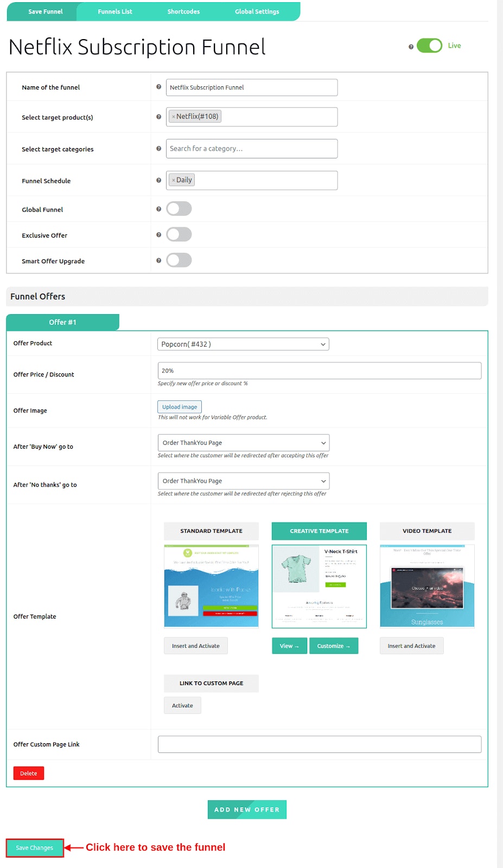Click help icon for Smart Offer Upgrade
The image size is (503, 868).
point(158,260)
